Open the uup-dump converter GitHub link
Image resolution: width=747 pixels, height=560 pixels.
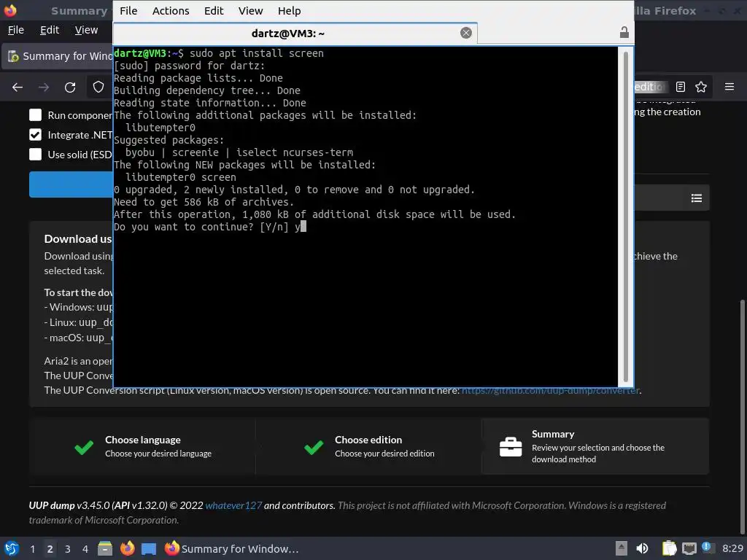tap(550, 391)
